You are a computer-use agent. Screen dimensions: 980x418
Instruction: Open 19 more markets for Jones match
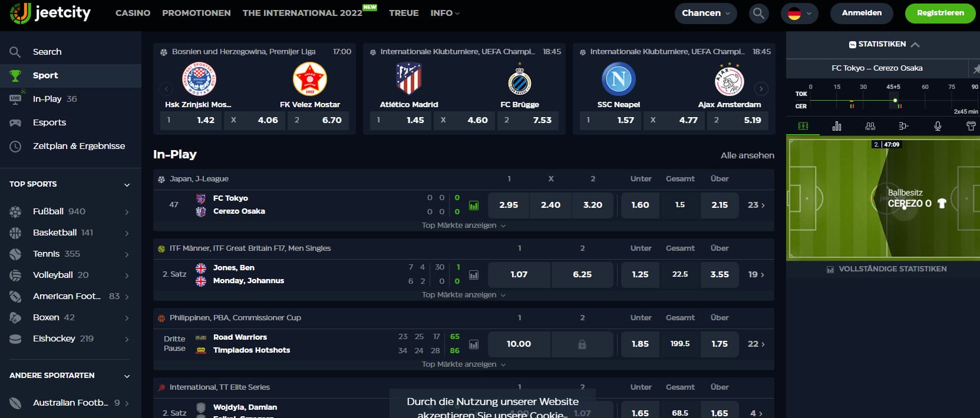click(756, 274)
